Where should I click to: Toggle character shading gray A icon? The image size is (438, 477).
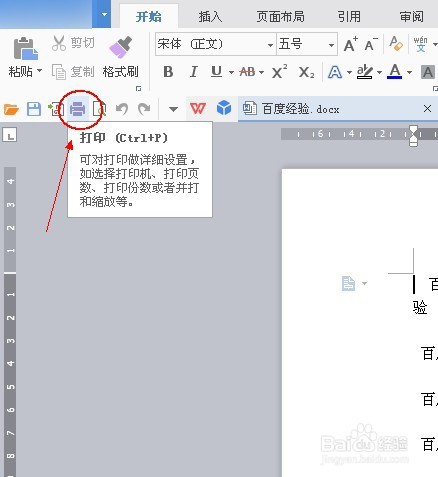click(x=428, y=72)
